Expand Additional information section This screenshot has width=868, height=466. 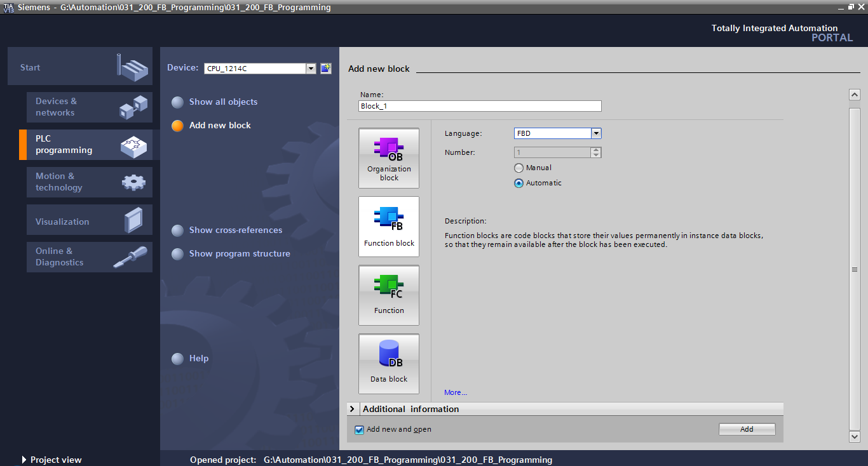(x=353, y=409)
